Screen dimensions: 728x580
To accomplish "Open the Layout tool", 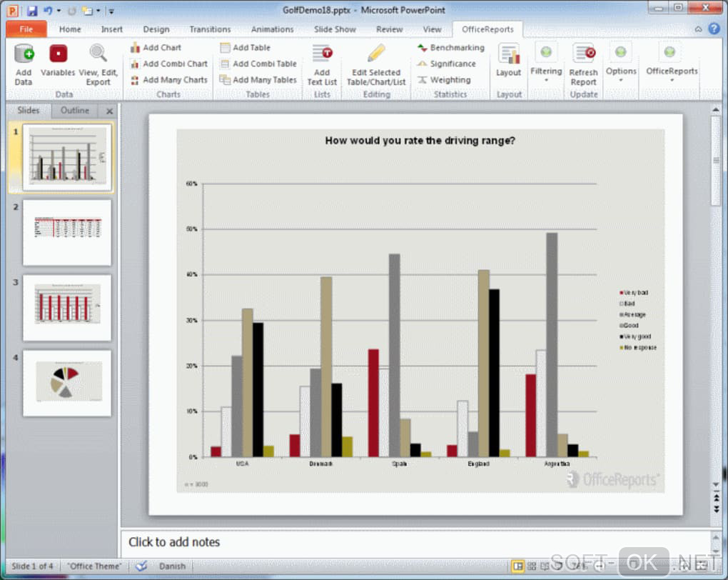I will pos(508,61).
